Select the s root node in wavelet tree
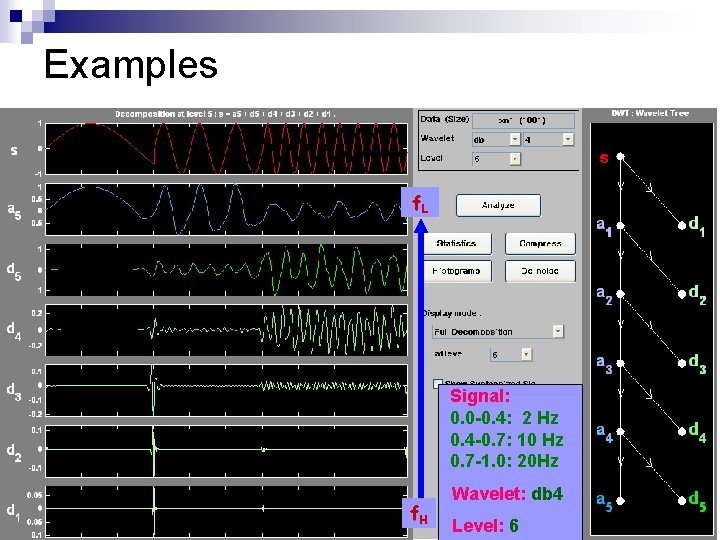This screenshot has height=540, width=720. (620, 157)
